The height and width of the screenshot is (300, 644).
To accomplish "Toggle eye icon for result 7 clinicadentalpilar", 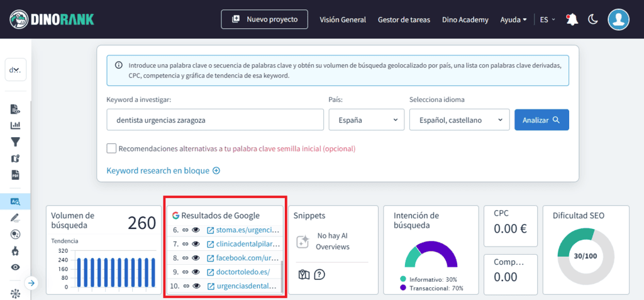I will click(196, 244).
